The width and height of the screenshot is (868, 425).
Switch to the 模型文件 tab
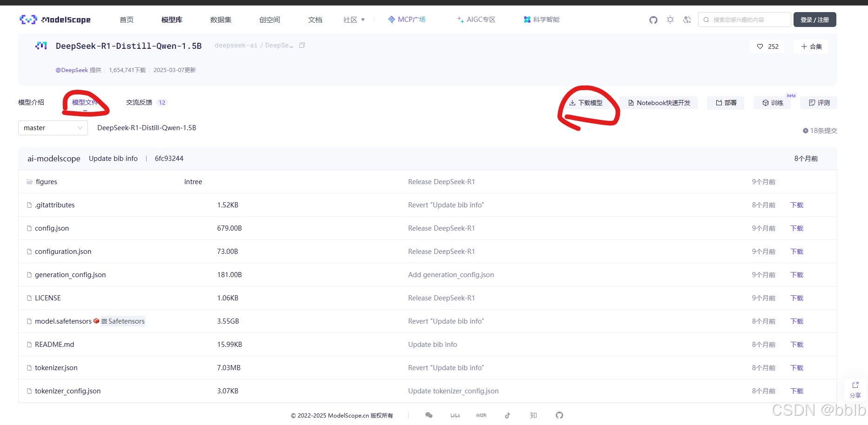coord(85,102)
